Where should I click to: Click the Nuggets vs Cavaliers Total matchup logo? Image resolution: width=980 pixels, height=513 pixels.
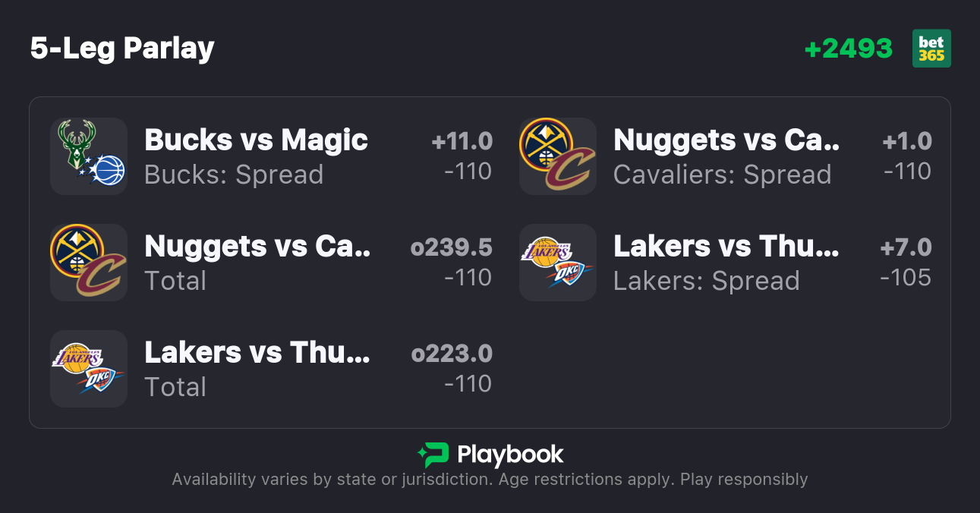(x=89, y=263)
